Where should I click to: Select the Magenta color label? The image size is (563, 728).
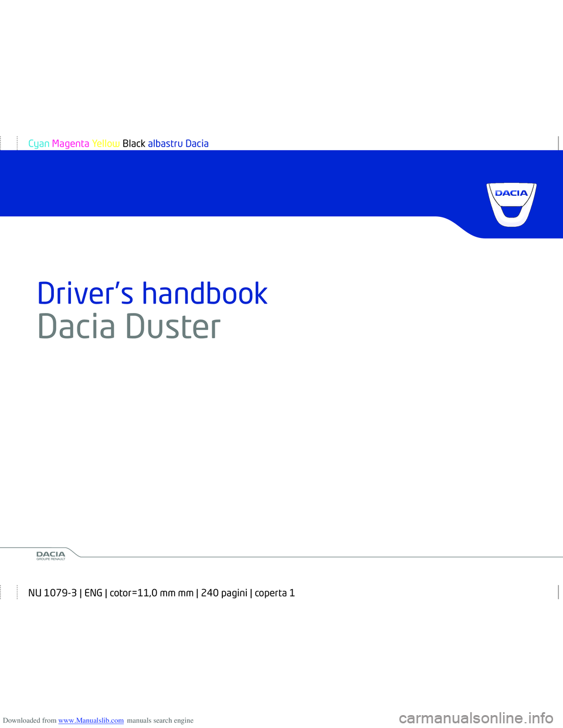70,144
